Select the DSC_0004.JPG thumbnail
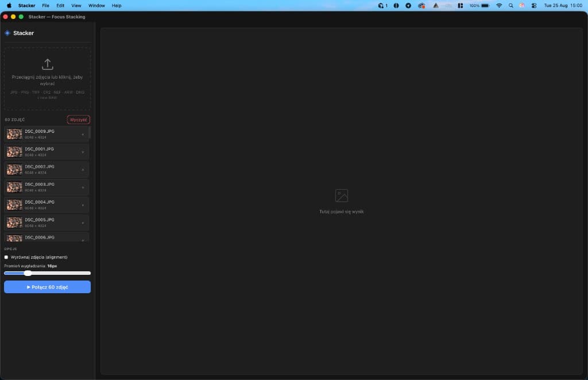This screenshot has height=380, width=588. click(x=14, y=205)
